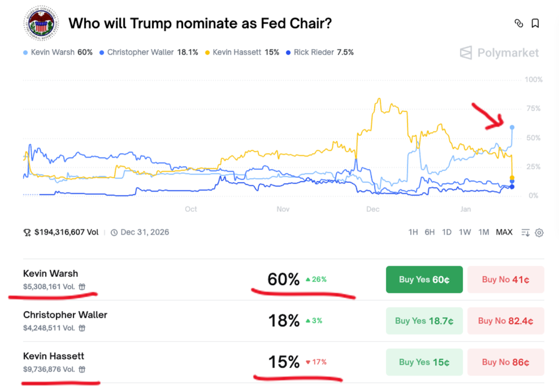Toggle the Kevin Hassett yellow legend entry
Viewport: 559px width, 392px height.
242,52
